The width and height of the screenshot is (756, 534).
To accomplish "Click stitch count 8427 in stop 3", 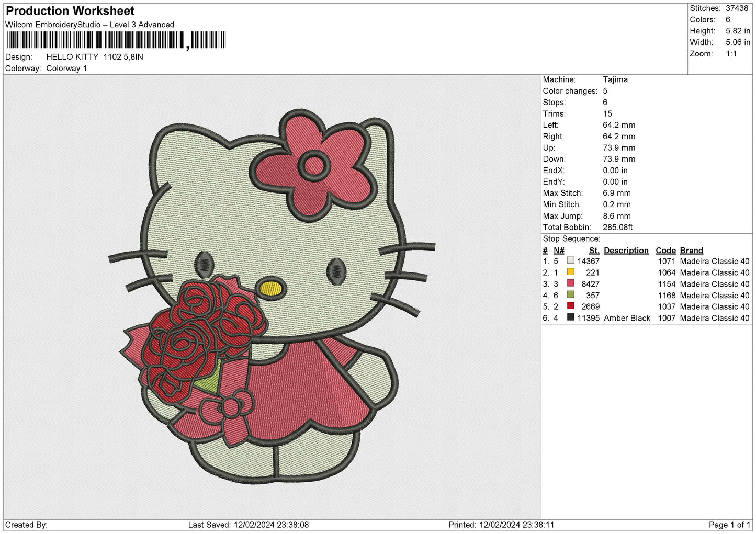I will [x=591, y=284].
